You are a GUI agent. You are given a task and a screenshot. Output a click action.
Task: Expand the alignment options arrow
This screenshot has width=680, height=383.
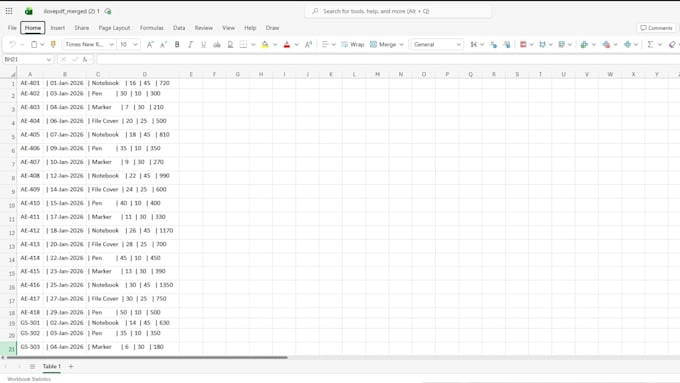tap(333, 44)
